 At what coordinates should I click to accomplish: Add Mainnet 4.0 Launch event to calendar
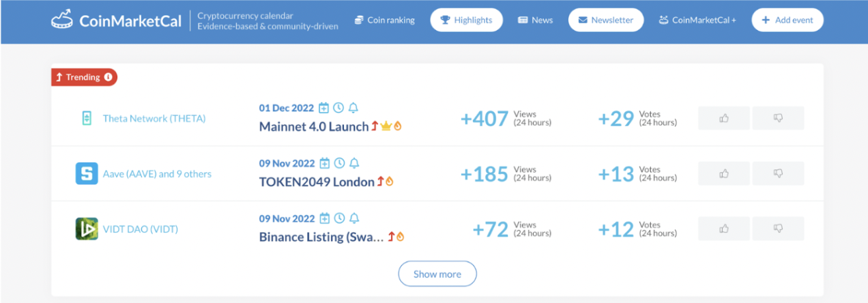pyautogui.click(x=325, y=108)
